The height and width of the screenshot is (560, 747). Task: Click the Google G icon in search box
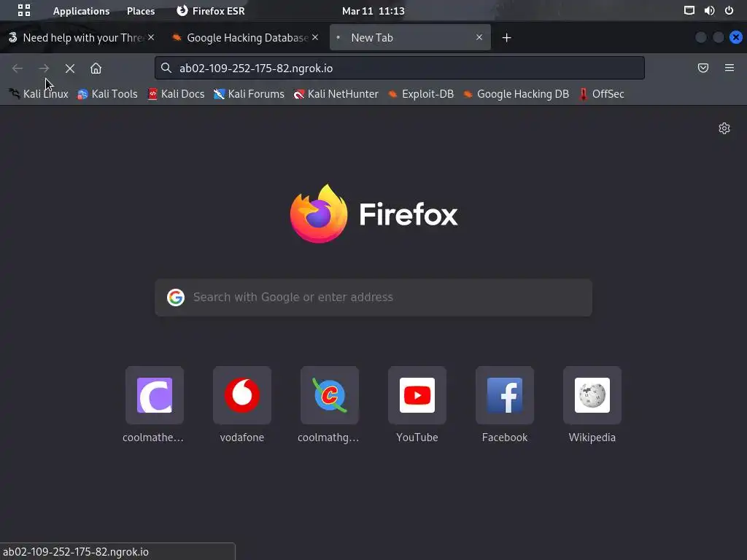coord(176,297)
